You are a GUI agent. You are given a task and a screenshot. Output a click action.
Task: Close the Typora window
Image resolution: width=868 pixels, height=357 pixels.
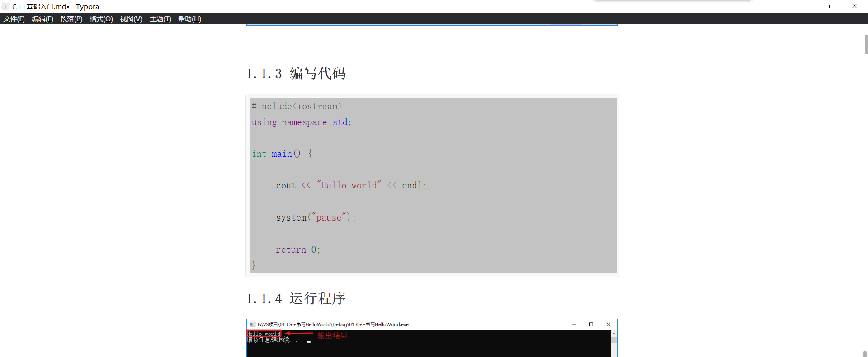click(x=854, y=6)
